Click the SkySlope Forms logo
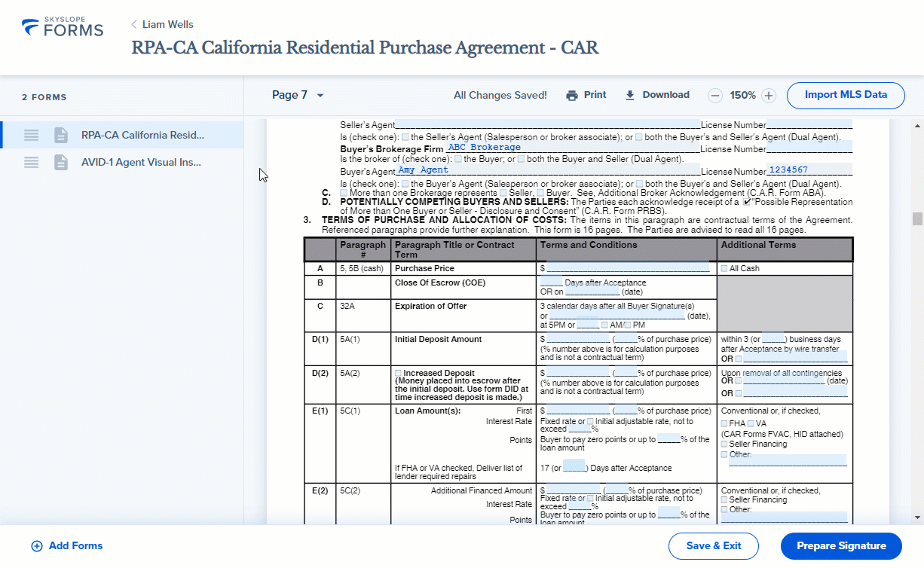Viewport: 924px width, 568px height. 63,28
